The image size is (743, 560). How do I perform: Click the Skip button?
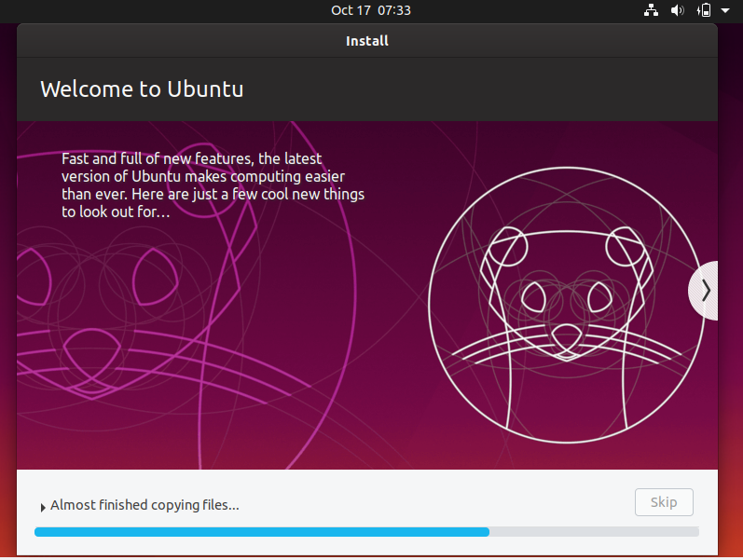click(x=664, y=502)
